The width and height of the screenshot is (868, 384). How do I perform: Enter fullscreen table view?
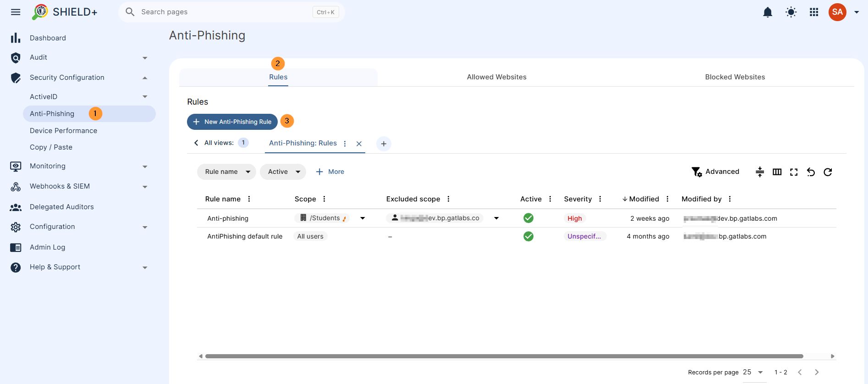[x=794, y=172]
